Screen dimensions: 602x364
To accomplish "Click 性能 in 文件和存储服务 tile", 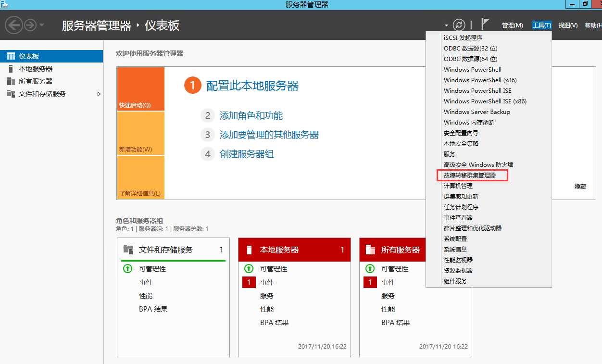I will click(146, 296).
